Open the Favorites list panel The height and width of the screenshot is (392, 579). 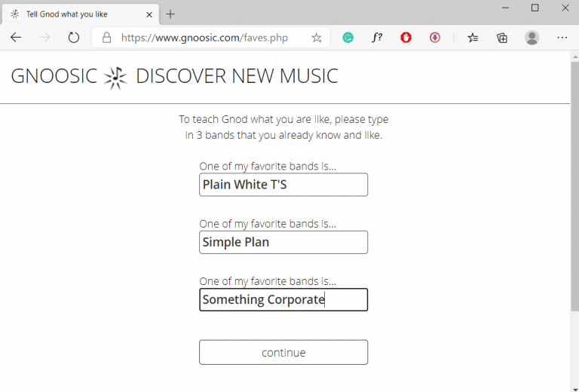[473, 38]
